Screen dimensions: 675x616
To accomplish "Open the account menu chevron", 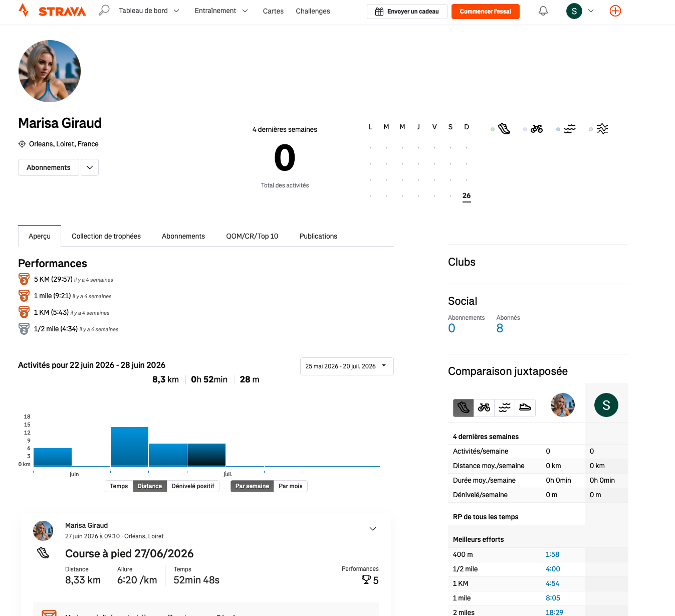I will pyautogui.click(x=591, y=11).
